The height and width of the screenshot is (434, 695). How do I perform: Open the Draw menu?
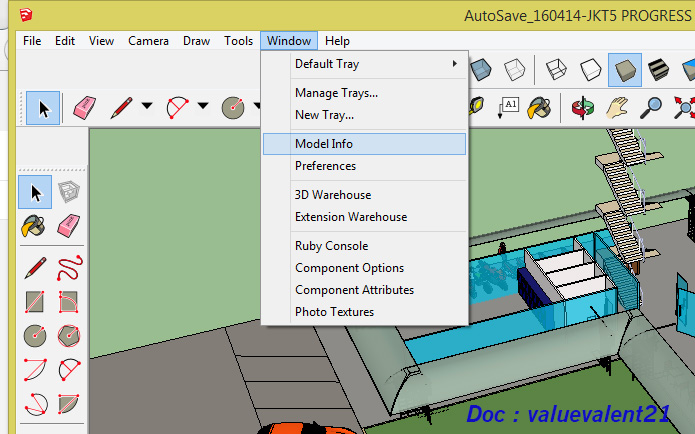click(x=196, y=41)
